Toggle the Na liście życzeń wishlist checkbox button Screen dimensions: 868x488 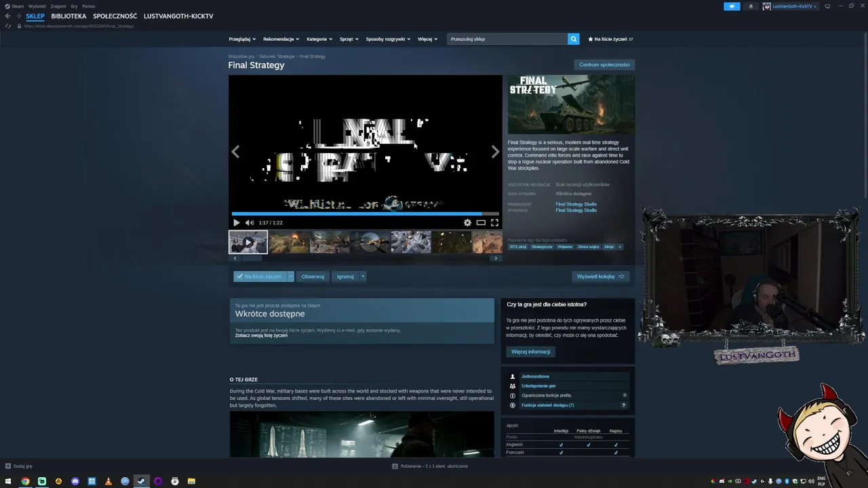point(260,277)
